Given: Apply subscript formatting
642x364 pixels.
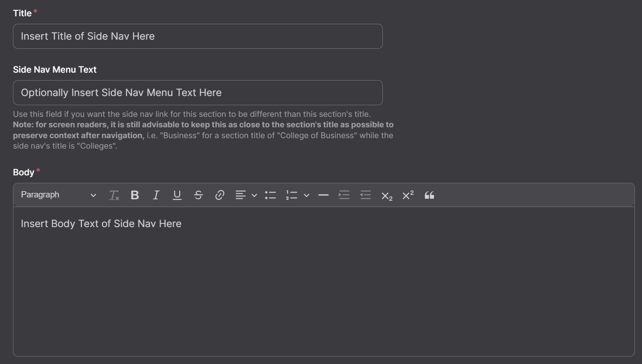Looking at the screenshot, I should point(387,195).
